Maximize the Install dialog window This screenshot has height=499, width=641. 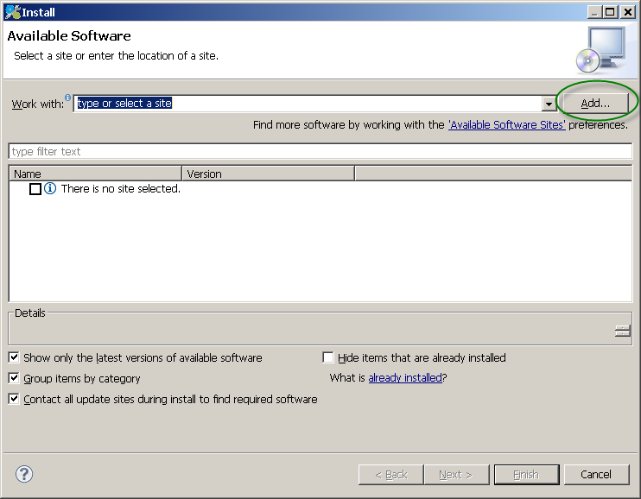tap(610, 12)
